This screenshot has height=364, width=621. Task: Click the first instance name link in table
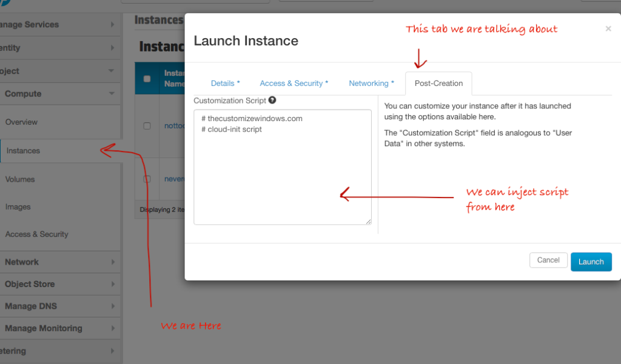[174, 126]
